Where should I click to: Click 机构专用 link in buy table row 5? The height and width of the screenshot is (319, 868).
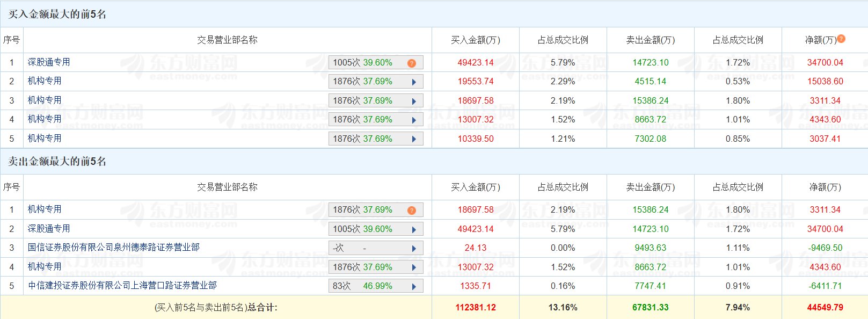45,139
